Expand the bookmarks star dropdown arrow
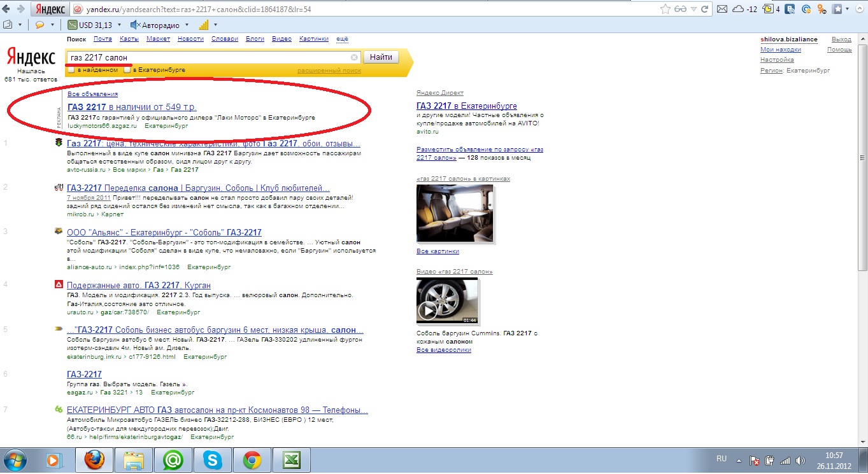868x474 pixels. tap(848, 10)
